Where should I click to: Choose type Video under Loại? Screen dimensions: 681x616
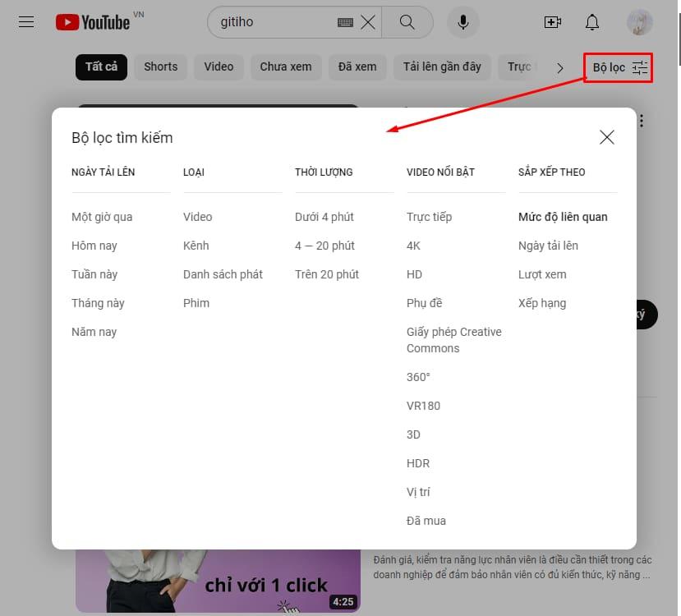pos(198,217)
